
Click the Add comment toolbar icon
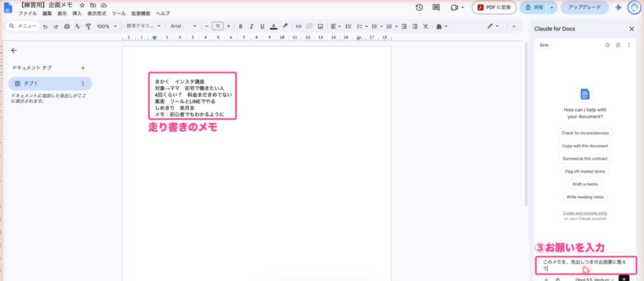click(310, 26)
